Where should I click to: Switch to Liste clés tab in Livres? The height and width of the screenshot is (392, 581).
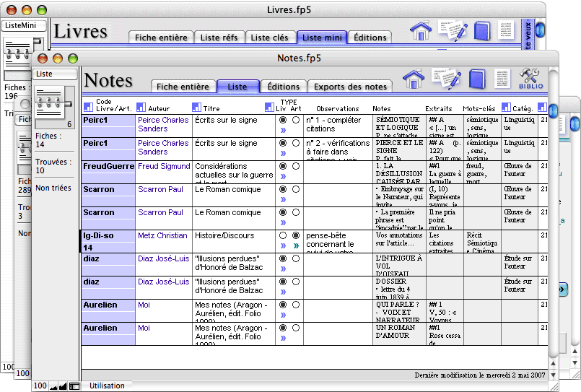pos(269,38)
